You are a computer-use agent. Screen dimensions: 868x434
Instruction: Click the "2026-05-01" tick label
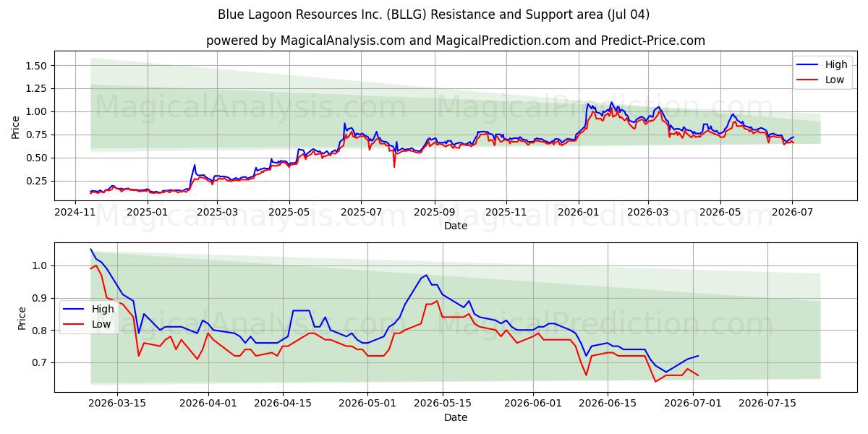tap(367, 404)
